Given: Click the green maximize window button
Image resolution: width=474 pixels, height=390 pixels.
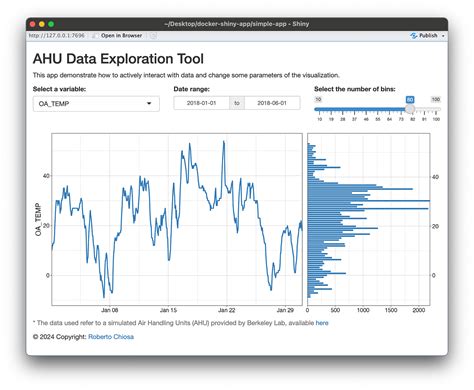Looking at the screenshot, I should (51, 24).
